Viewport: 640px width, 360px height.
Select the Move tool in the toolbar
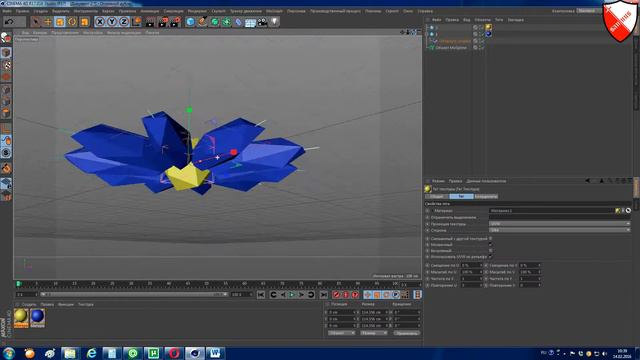pos(48,22)
